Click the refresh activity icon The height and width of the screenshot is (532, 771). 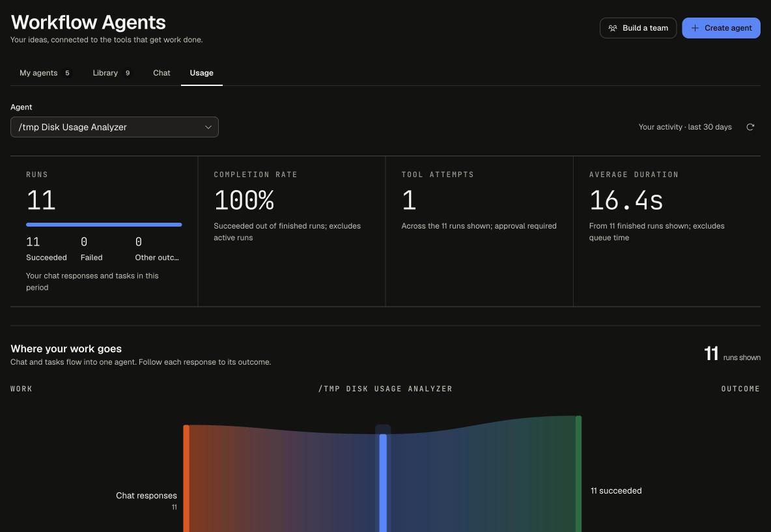tap(750, 127)
